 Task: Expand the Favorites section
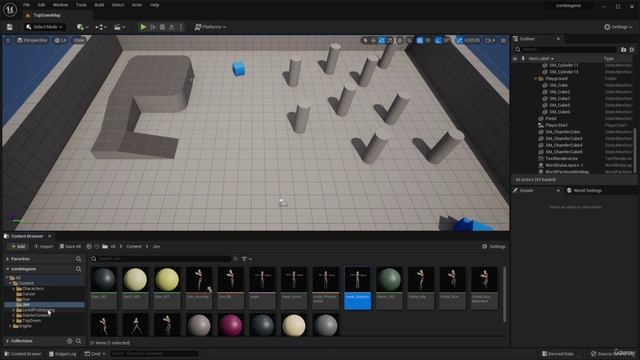pyautogui.click(x=7, y=259)
